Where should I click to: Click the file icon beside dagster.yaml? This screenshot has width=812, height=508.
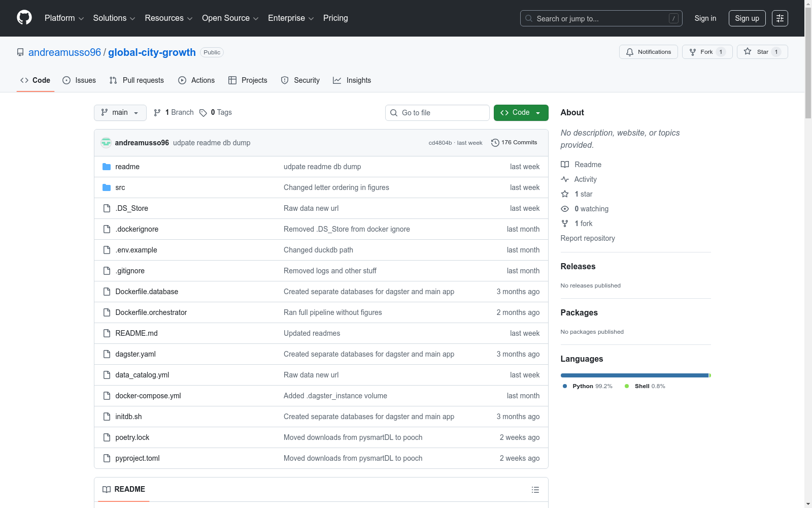[107, 354]
